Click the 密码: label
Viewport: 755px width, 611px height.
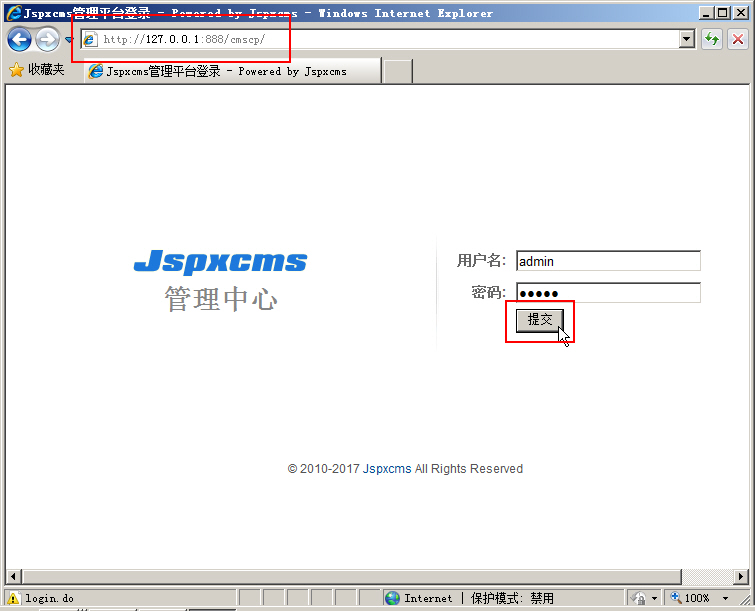tap(488, 293)
